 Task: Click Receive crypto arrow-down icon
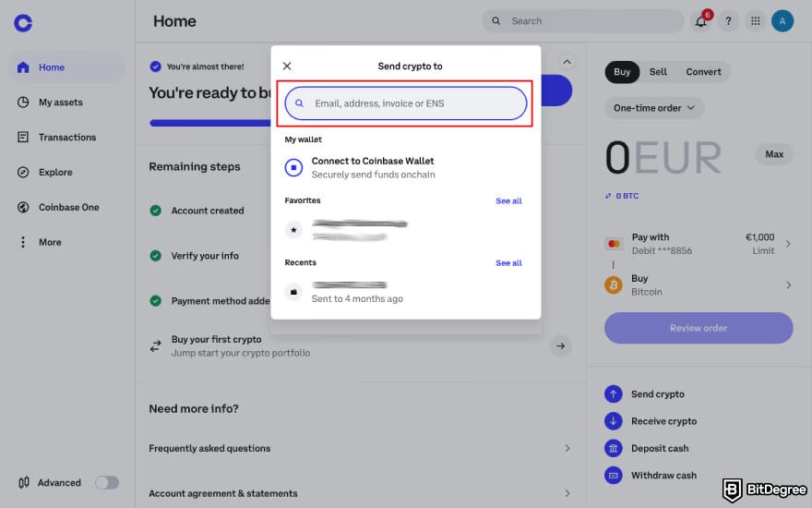click(613, 421)
